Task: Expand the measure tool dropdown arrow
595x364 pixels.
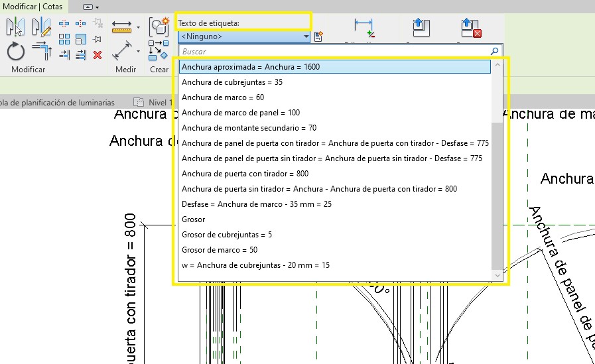Action: [138, 28]
